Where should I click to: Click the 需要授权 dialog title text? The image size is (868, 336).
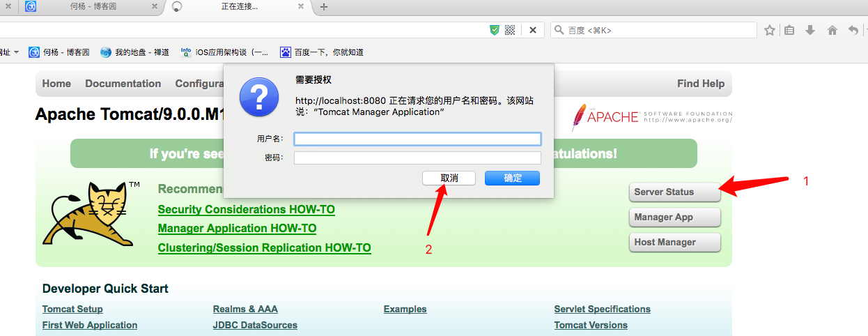point(313,80)
